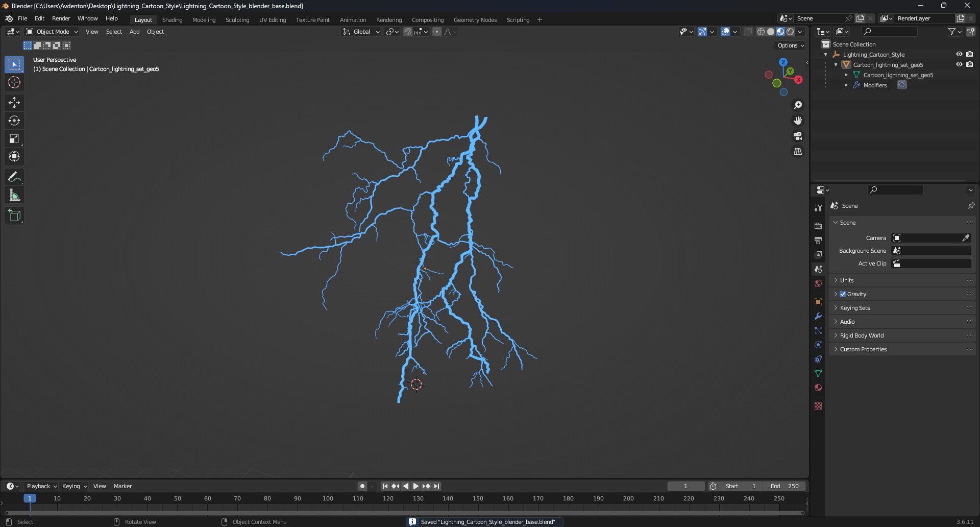980x527 pixels.
Task: Click the viewport zoom magnifier icon
Action: coord(798,105)
